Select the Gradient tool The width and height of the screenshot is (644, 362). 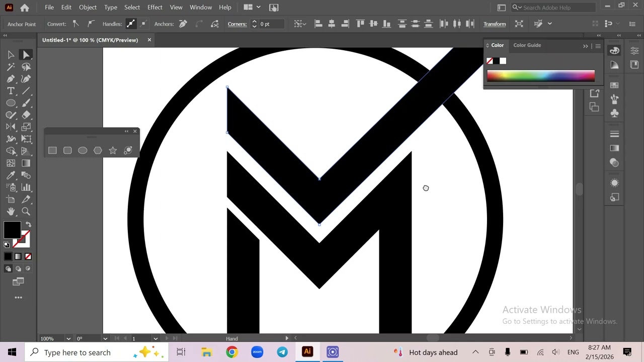26,163
